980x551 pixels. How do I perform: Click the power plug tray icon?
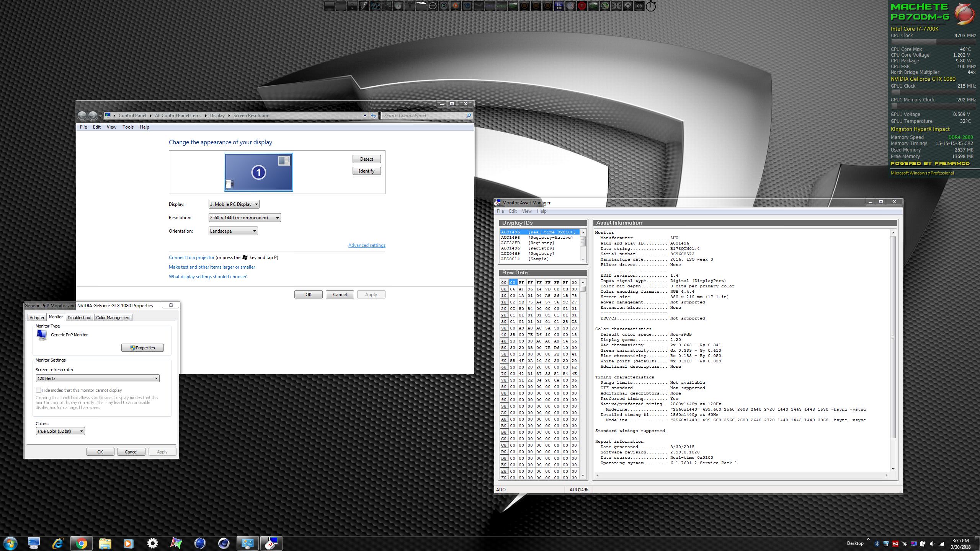coord(923,544)
